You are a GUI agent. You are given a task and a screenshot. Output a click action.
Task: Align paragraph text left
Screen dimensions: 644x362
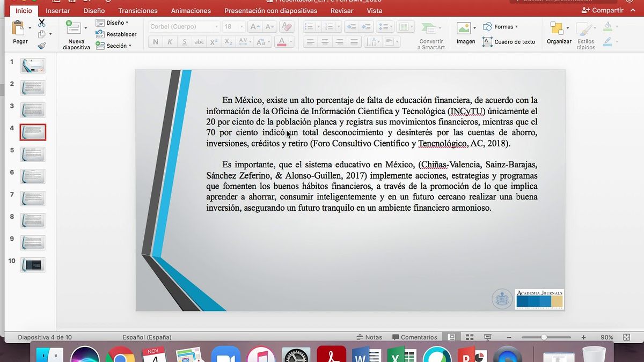tap(310, 42)
